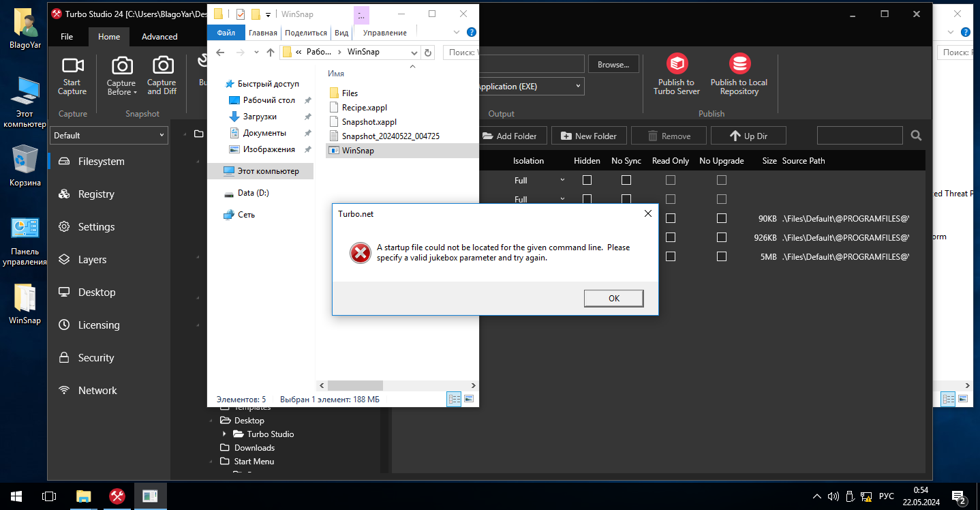Select the Этот компьютер desktop icon

pos(25,102)
